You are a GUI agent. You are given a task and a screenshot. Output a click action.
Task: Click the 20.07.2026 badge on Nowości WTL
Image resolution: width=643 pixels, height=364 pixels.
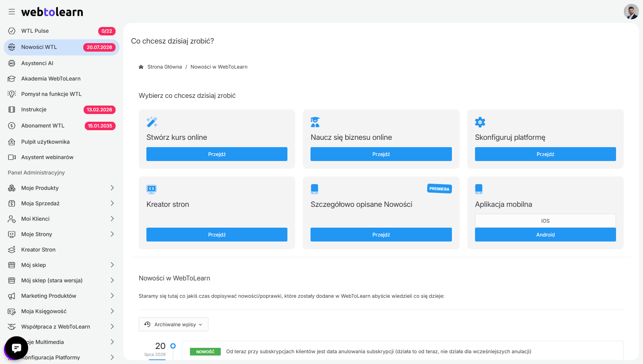point(99,47)
